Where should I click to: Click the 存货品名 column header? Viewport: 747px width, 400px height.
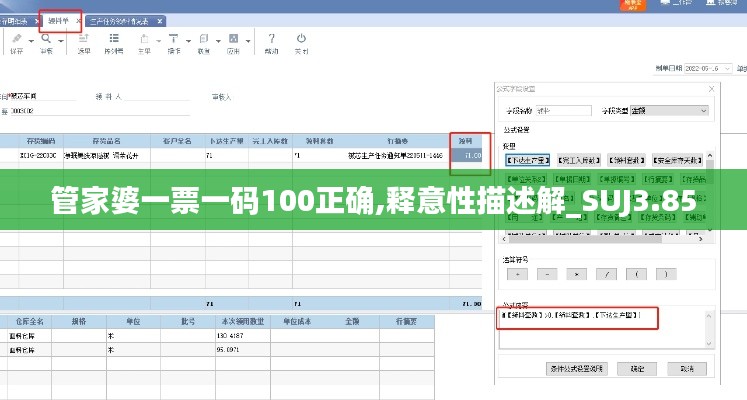(x=107, y=141)
